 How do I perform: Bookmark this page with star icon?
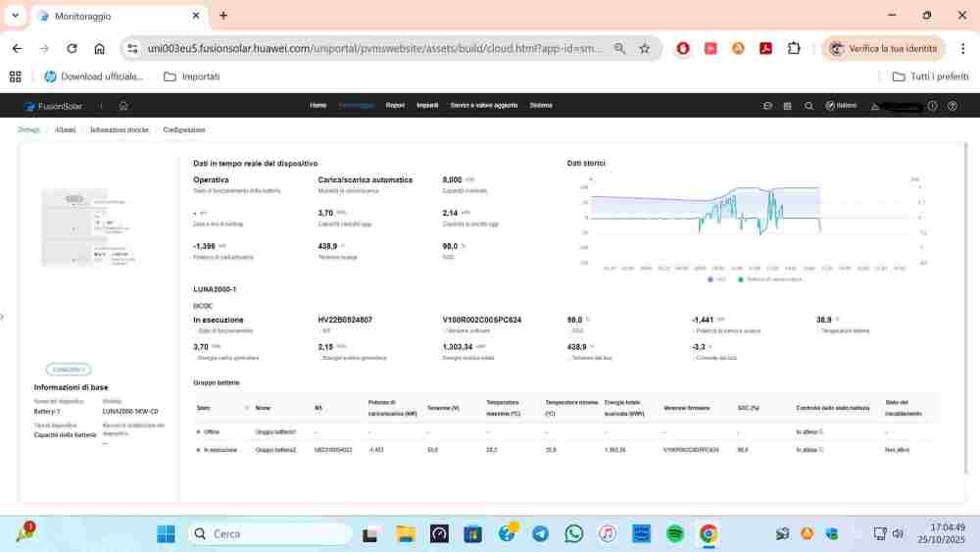[645, 48]
